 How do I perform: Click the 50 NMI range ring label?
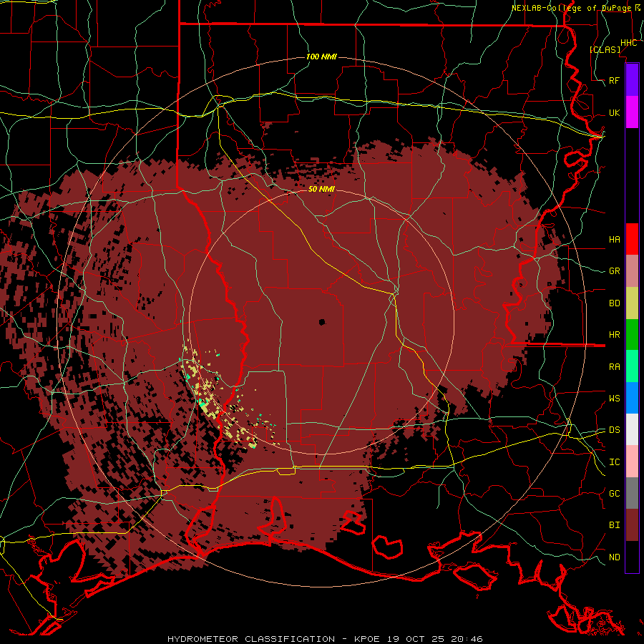pos(321,190)
